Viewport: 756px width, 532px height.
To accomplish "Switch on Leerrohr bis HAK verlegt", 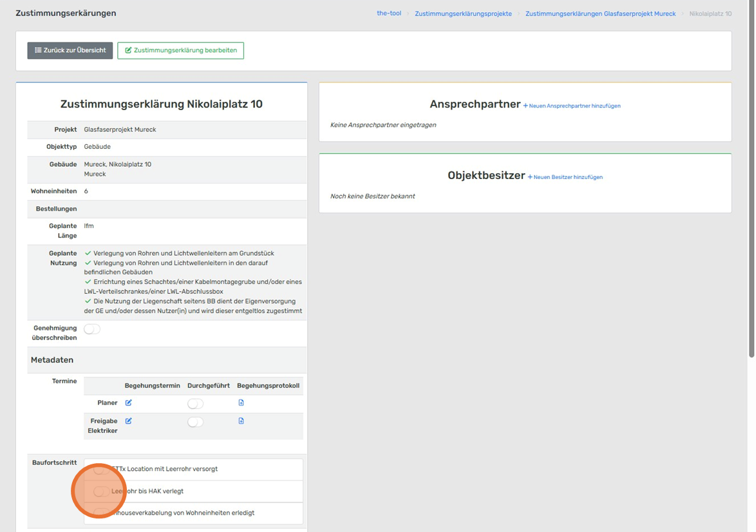I will (x=101, y=491).
